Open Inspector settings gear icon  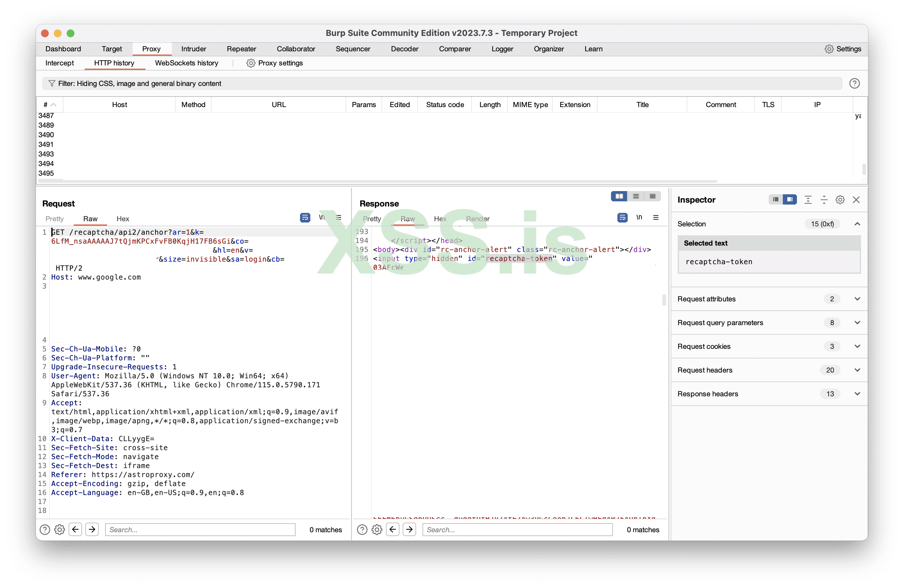(x=840, y=200)
